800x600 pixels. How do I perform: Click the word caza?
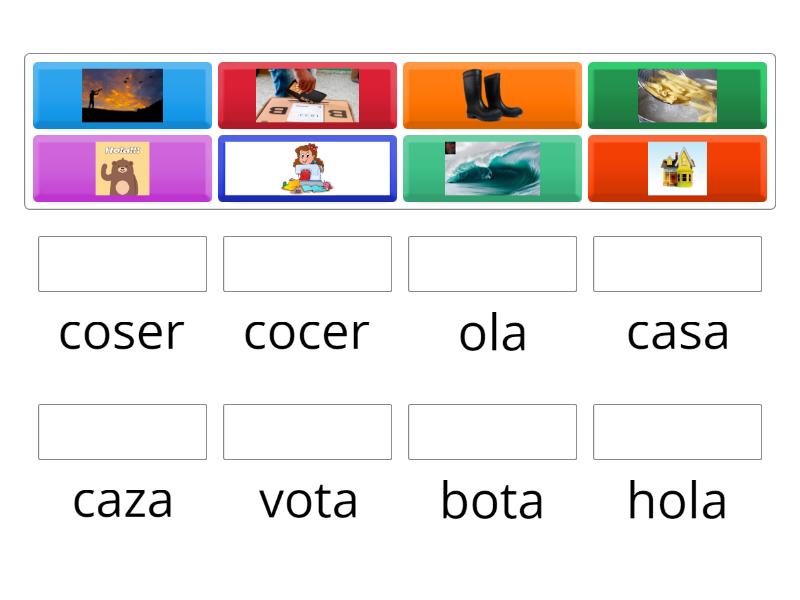(x=122, y=501)
